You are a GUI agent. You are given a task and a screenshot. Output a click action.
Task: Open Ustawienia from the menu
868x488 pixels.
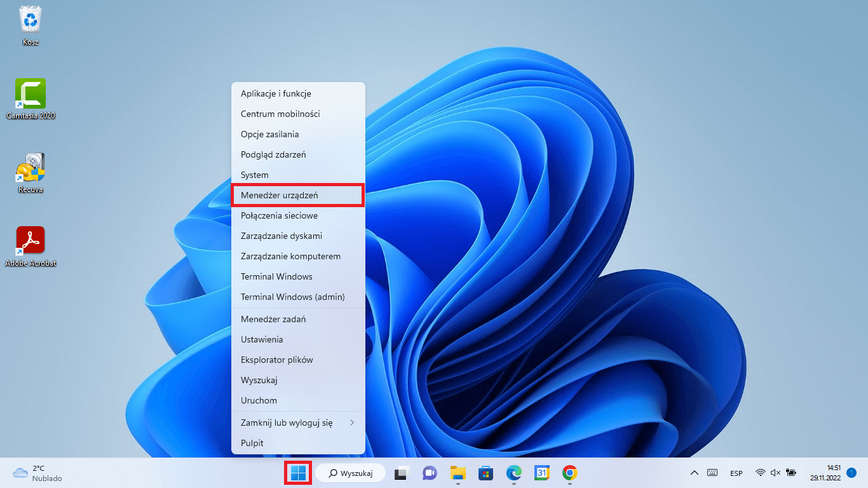point(298,339)
